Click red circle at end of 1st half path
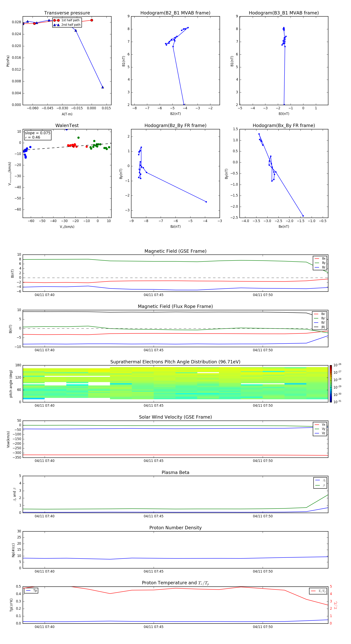This screenshot has height=644, width=351. click(92, 20)
